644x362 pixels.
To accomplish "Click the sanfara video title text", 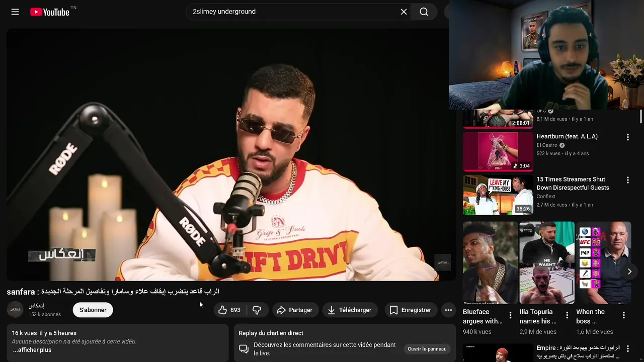I will coord(113,292).
